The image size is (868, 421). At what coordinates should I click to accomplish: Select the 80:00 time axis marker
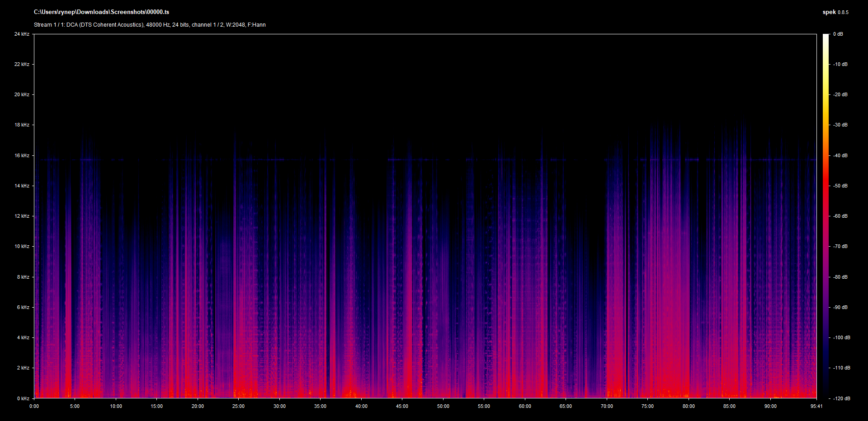689,406
